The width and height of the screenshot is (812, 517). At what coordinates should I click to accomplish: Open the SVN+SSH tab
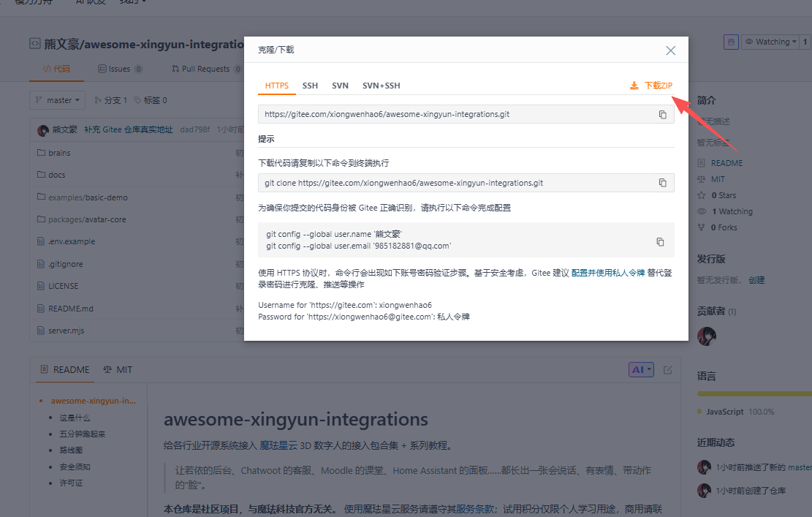click(381, 86)
